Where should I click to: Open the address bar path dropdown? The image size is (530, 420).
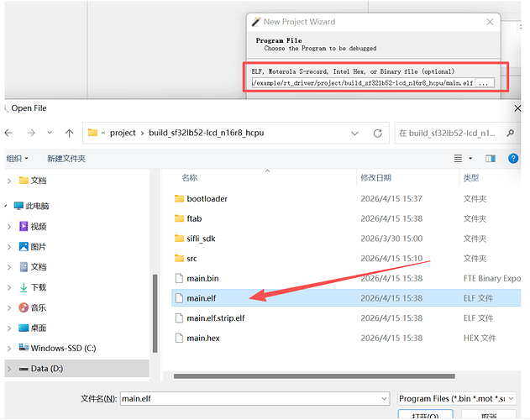354,134
